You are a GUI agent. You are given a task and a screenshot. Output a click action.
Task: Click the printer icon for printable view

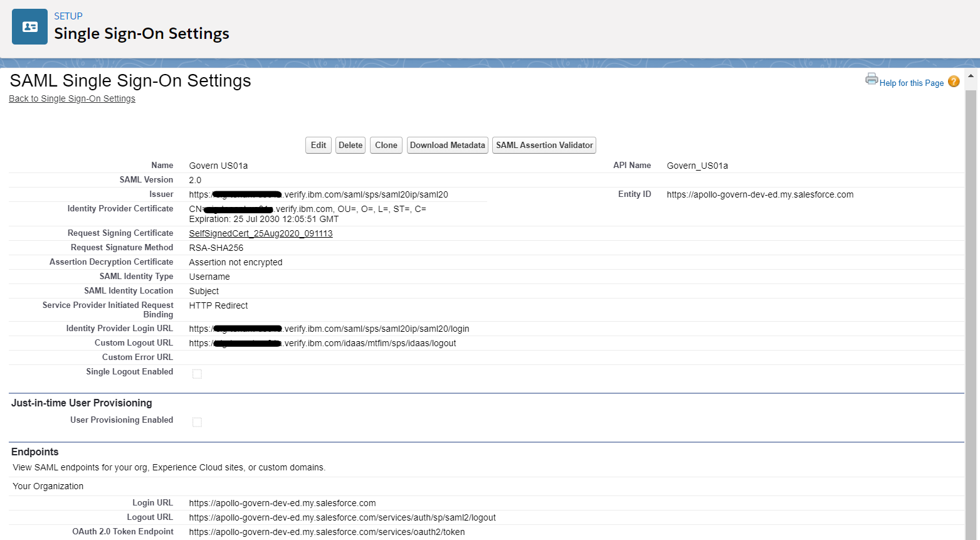(872, 79)
